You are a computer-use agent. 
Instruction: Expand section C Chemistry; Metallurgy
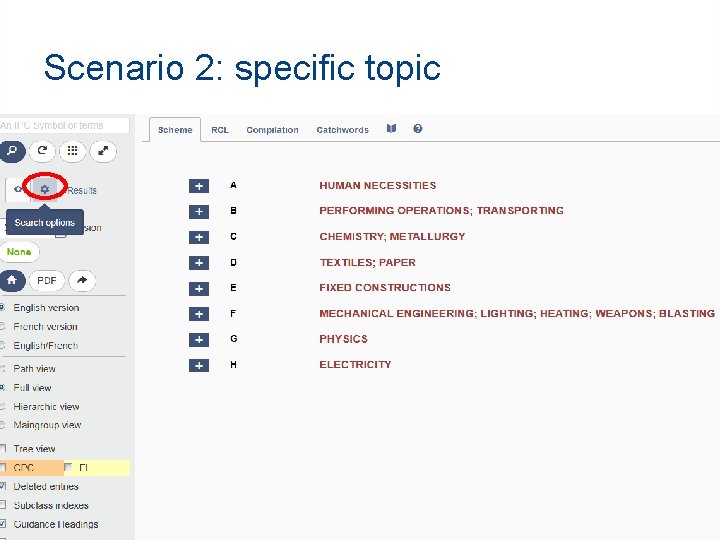click(x=199, y=237)
